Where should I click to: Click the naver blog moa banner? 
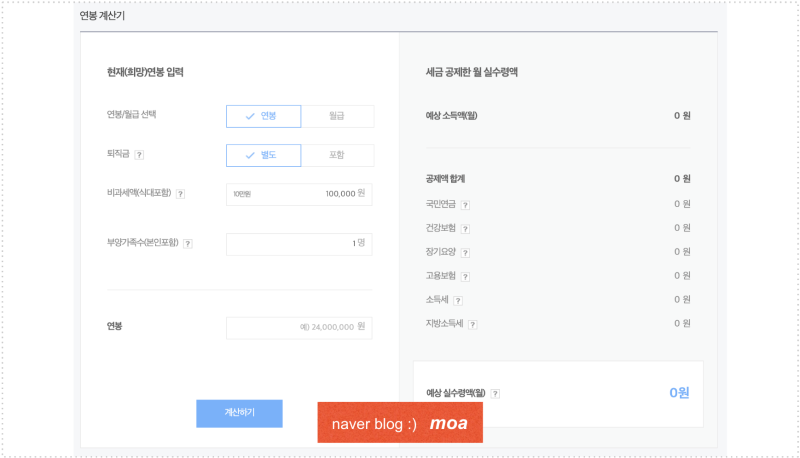400,422
